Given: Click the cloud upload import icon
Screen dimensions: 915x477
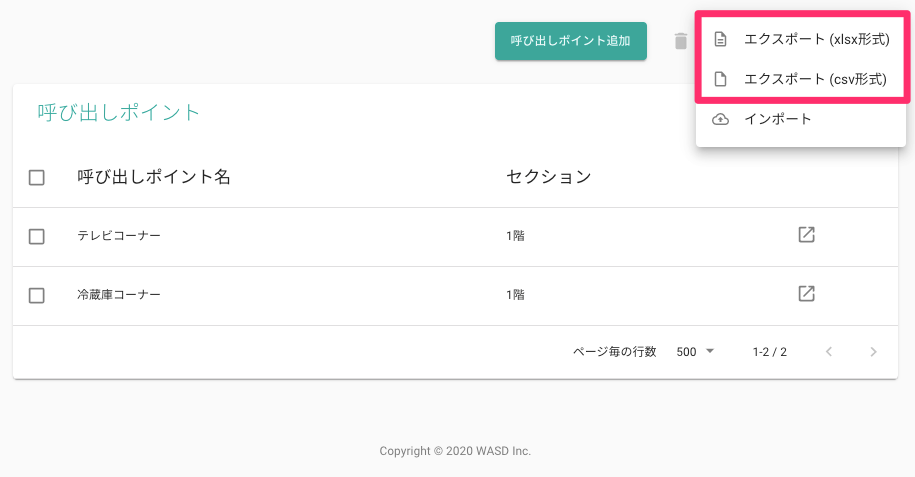Looking at the screenshot, I should 721,119.
